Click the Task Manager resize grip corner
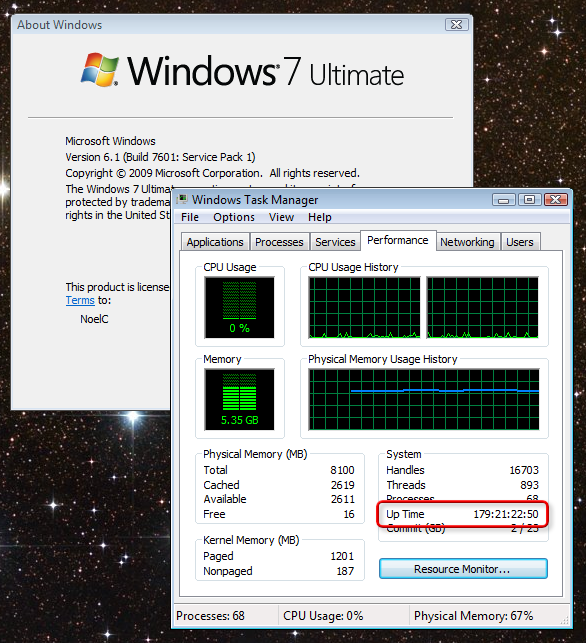The width and height of the screenshot is (586, 643). [566, 621]
